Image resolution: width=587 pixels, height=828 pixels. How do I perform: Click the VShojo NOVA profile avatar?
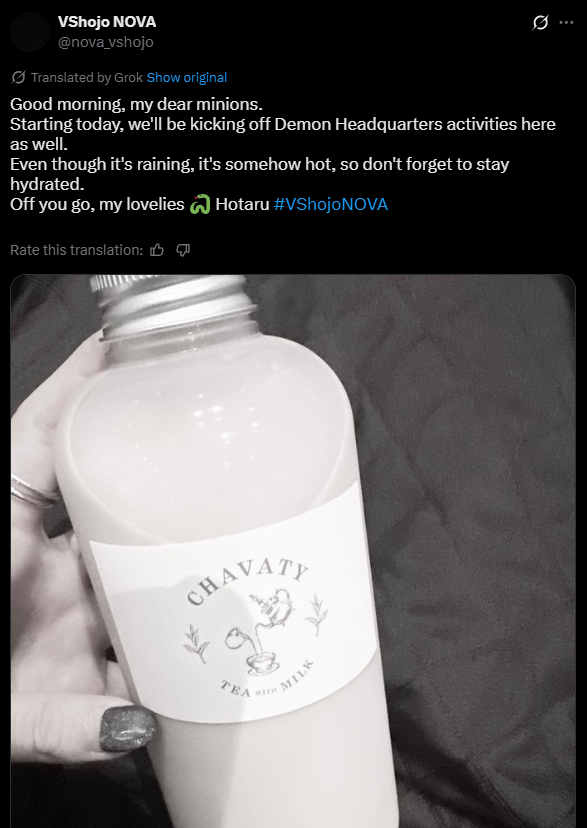pos(30,32)
